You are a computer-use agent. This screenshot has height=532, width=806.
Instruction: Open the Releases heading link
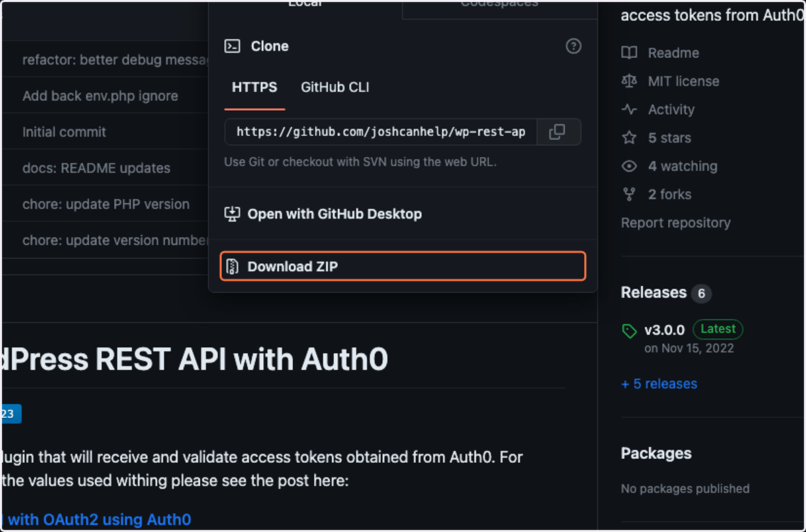[x=654, y=293]
